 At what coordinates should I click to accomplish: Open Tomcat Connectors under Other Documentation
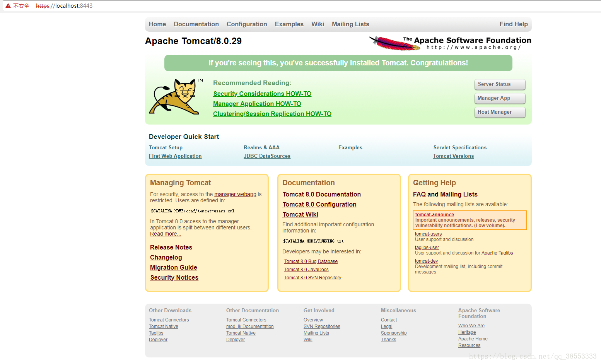point(246,320)
